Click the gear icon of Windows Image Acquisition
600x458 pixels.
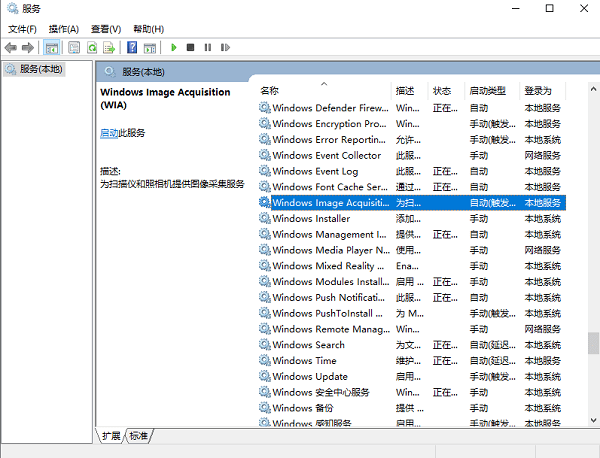click(x=264, y=202)
